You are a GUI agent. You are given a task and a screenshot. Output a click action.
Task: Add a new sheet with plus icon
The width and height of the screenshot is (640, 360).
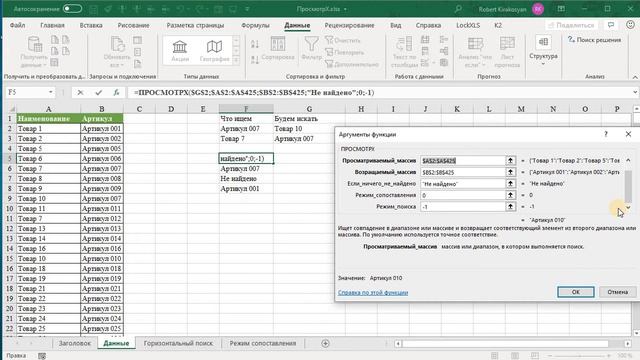click(325, 343)
